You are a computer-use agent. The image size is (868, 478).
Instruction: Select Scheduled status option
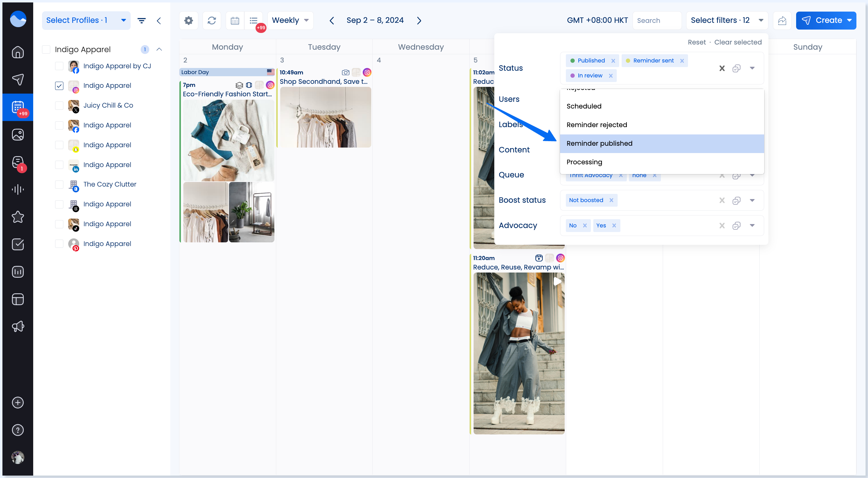click(x=662, y=106)
